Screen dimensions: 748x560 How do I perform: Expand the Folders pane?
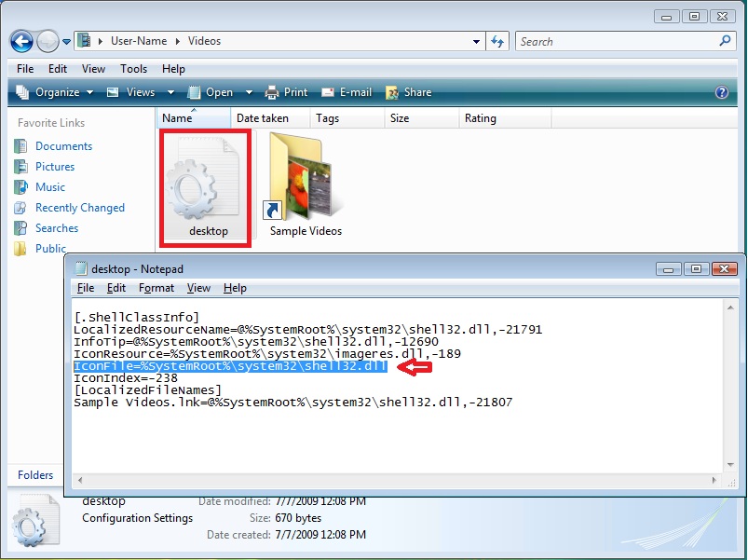(35, 475)
